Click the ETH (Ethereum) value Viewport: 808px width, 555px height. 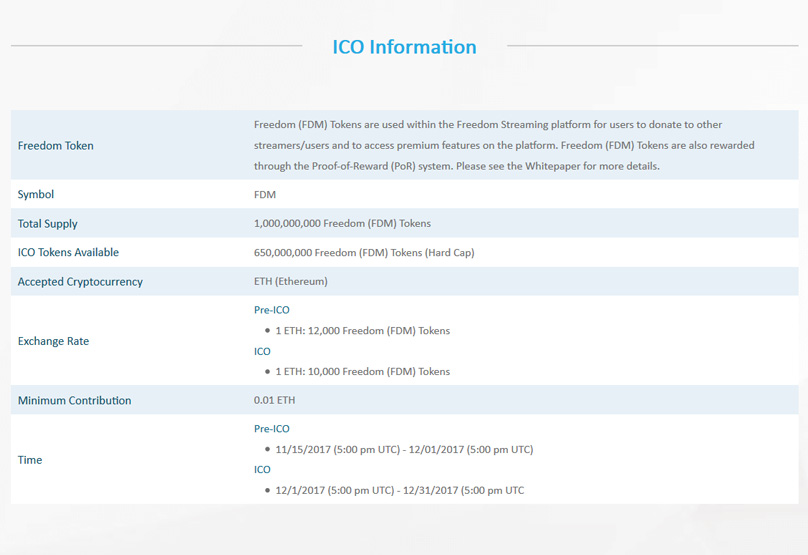click(x=291, y=281)
